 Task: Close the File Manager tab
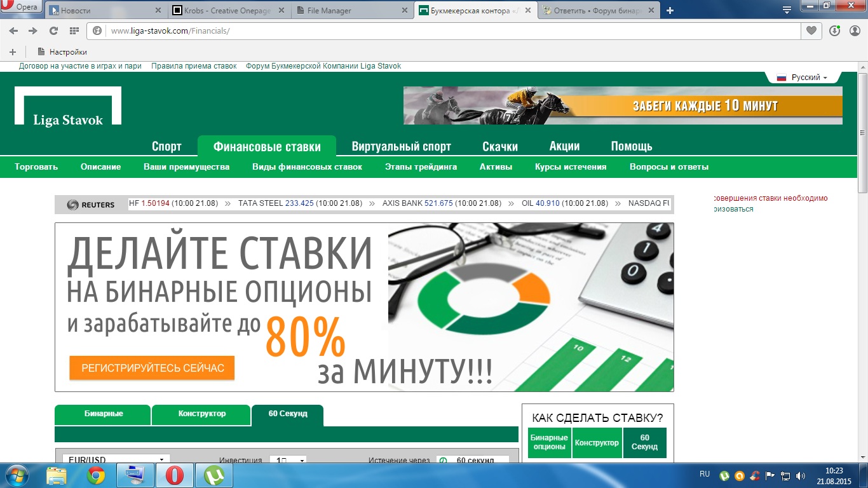point(404,11)
